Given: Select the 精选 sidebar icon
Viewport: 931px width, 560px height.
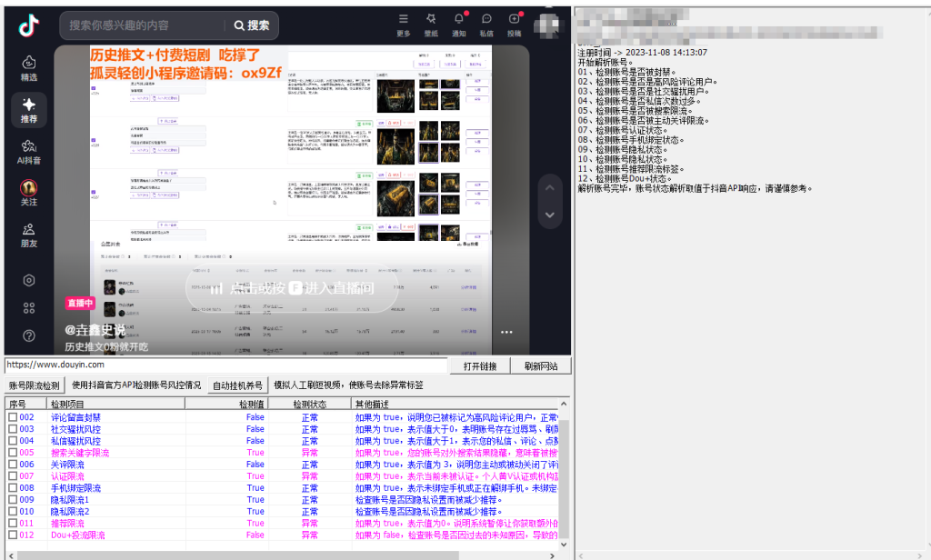Looking at the screenshot, I should click(29, 64).
